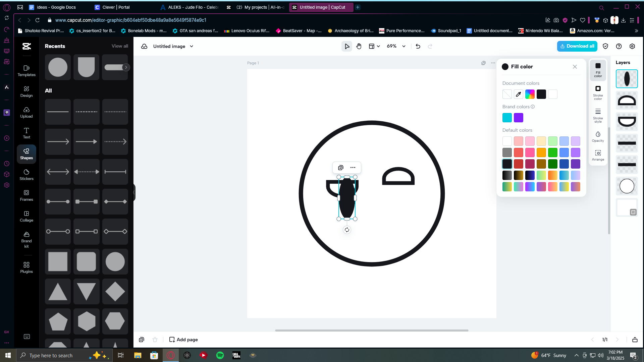Insert the gray square shape
644x362 pixels.
pyautogui.click(x=58, y=262)
